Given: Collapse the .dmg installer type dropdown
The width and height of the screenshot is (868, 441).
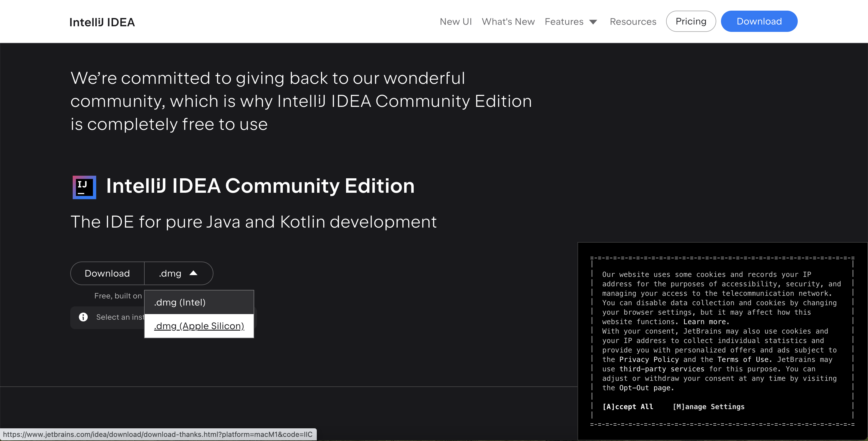Looking at the screenshot, I should coord(179,273).
